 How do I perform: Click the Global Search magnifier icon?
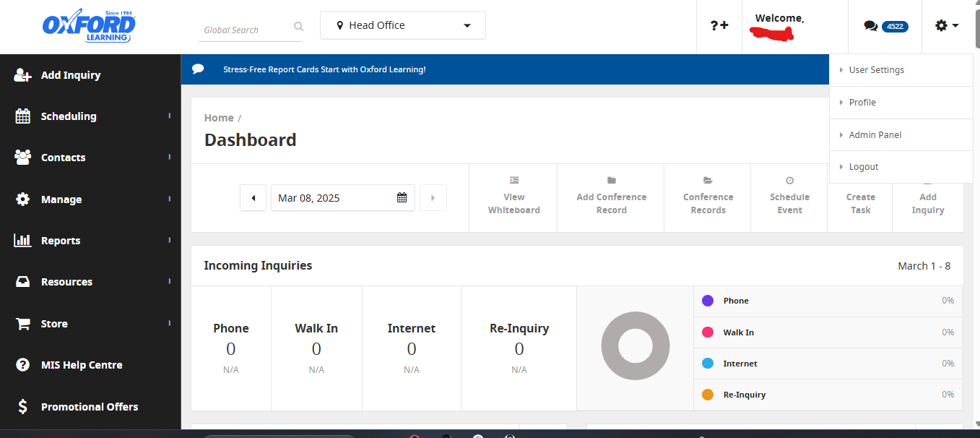pos(298,27)
